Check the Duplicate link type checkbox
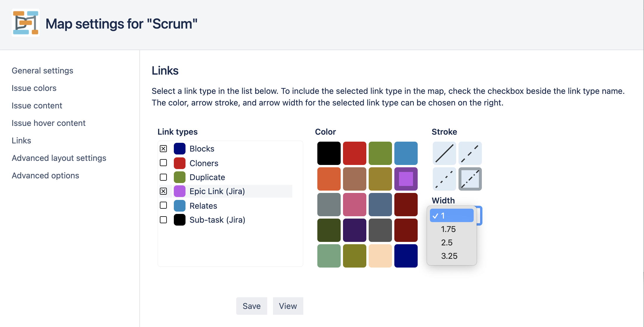644x327 pixels. pyautogui.click(x=163, y=177)
